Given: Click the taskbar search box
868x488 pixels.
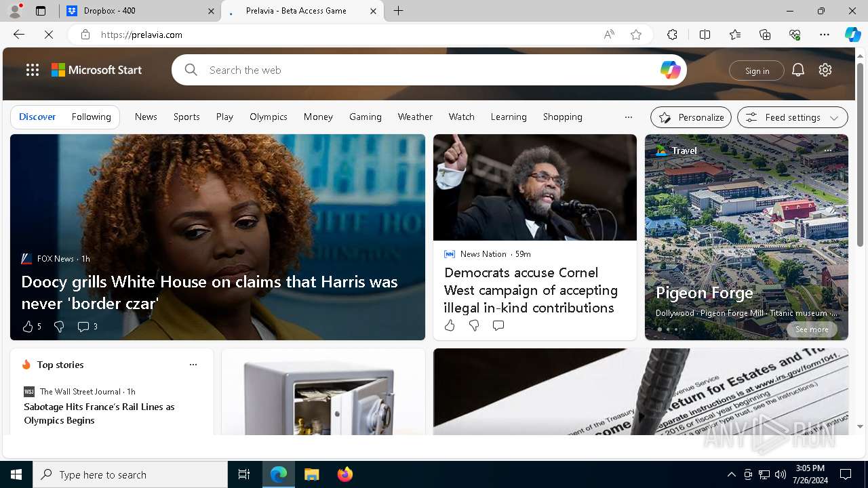Looking at the screenshot, I should pos(130,474).
